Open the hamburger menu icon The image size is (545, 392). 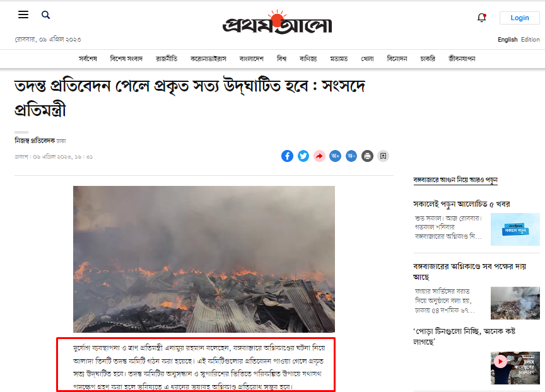point(23,14)
